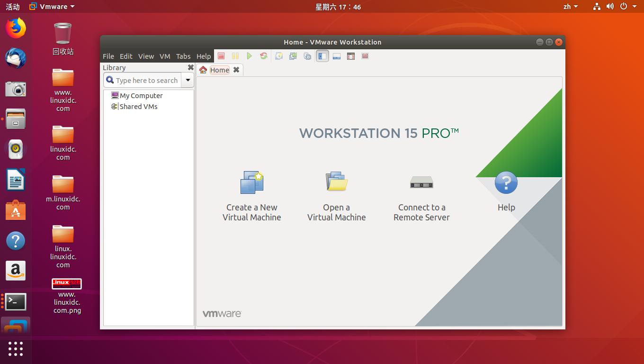Open Thunderbird mail from the dock

(x=16, y=58)
